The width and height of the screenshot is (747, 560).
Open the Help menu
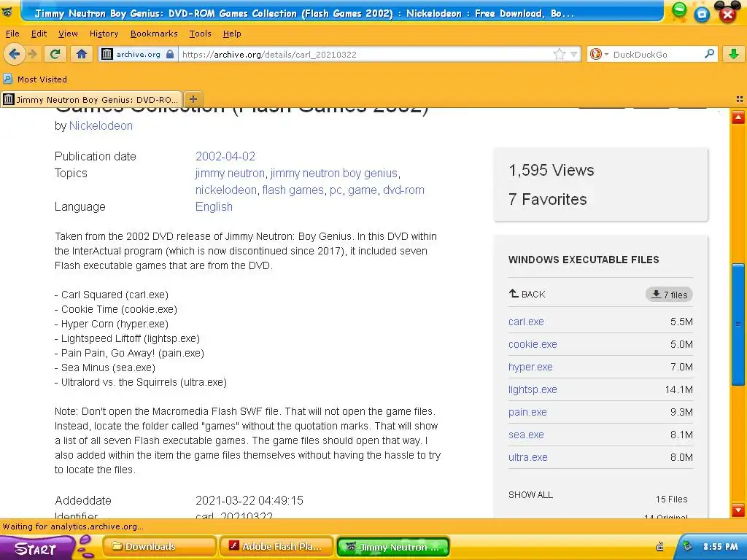pyautogui.click(x=232, y=34)
